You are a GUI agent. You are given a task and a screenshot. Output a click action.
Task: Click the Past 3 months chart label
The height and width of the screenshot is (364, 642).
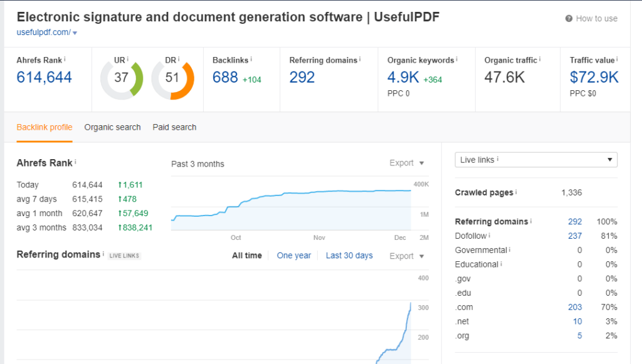coord(197,164)
